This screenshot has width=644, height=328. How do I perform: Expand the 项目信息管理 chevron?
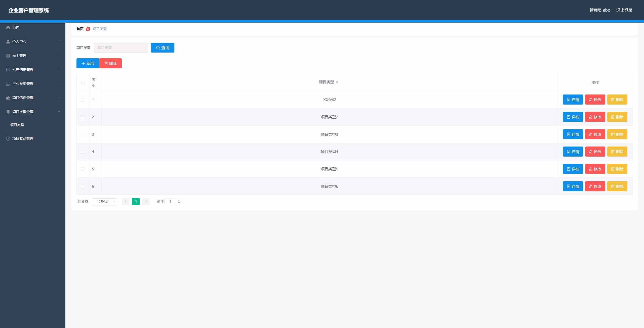pos(59,97)
